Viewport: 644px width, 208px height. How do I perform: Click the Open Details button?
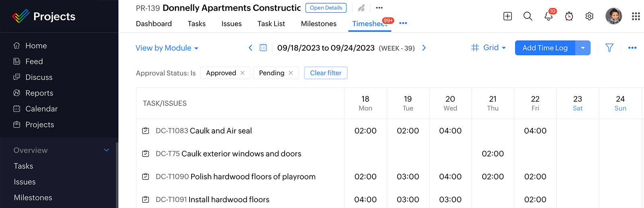tap(326, 8)
